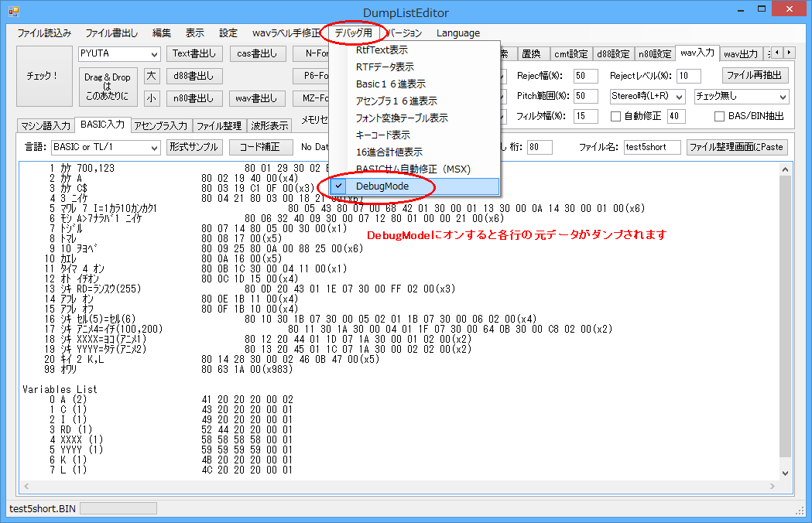Image resolution: width=812 pixels, height=523 pixels.
Task: Switch to the 波形表示 tab
Action: coord(270,126)
